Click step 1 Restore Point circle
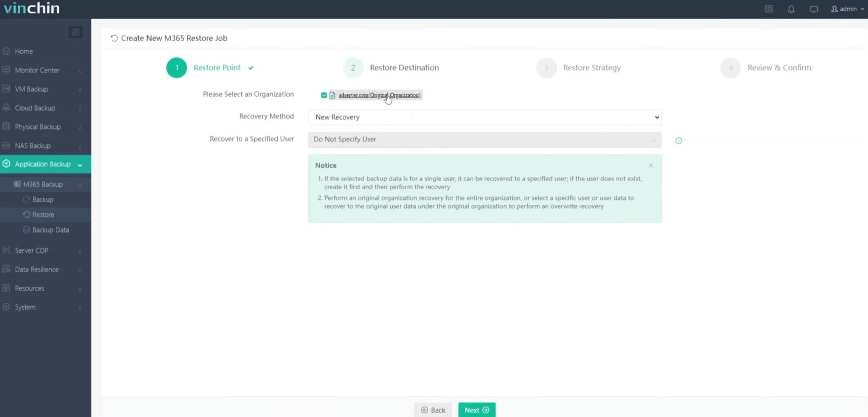868x417 pixels. pyautogui.click(x=177, y=68)
